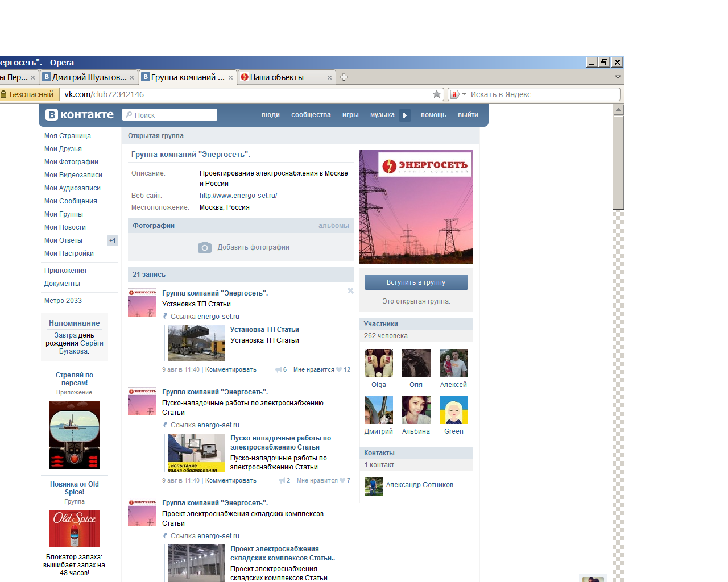Screen dimensions: 728x582
Task: Open Yandex search engine selector
Action: click(458, 94)
